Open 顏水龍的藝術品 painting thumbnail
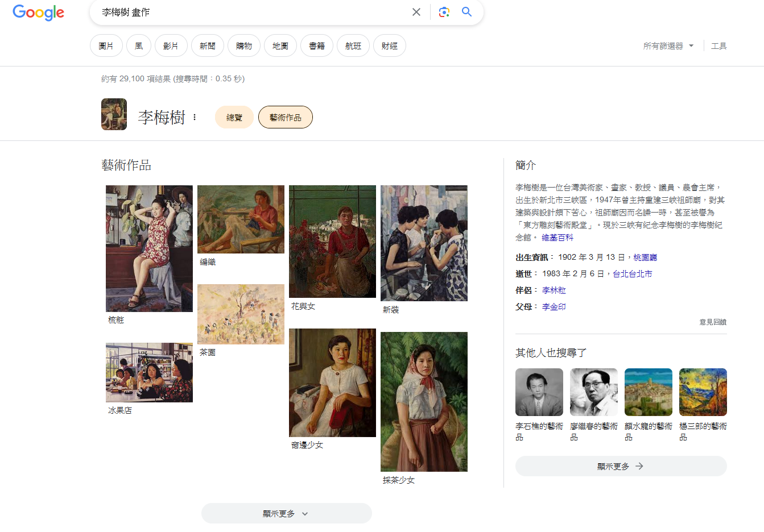Screen dimensions: 764x532 pos(649,392)
